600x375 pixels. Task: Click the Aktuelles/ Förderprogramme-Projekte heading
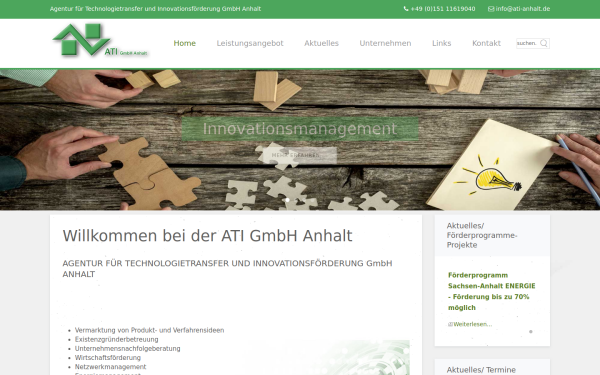[x=482, y=235]
